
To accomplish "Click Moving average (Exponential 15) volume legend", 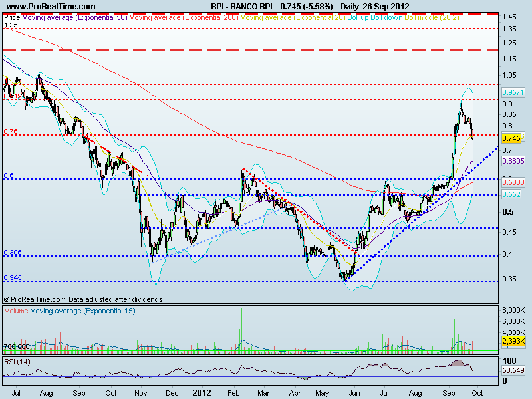I will coord(82,311).
